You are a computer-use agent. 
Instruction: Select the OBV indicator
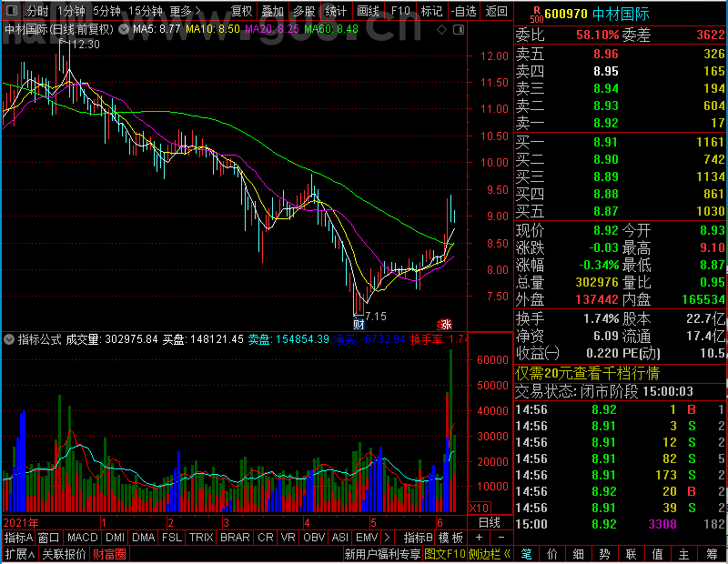coord(314,538)
